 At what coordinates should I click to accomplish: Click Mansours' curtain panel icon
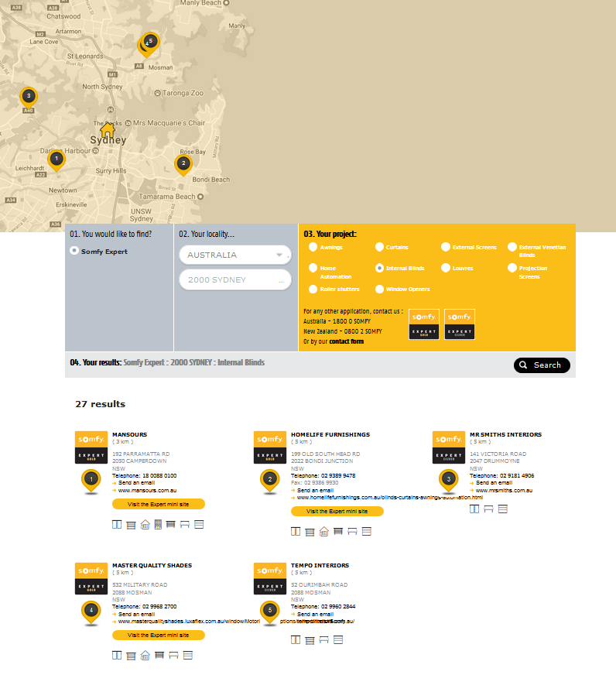pos(117,524)
